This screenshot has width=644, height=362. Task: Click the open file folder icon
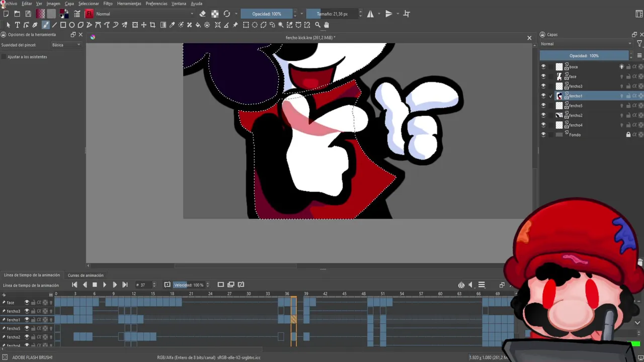click(x=17, y=14)
